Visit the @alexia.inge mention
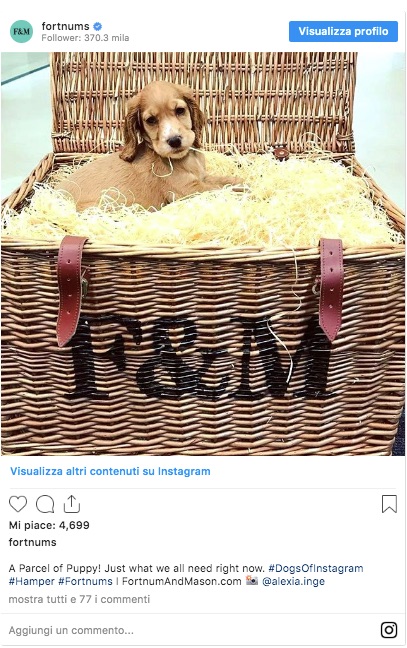 coord(293,581)
